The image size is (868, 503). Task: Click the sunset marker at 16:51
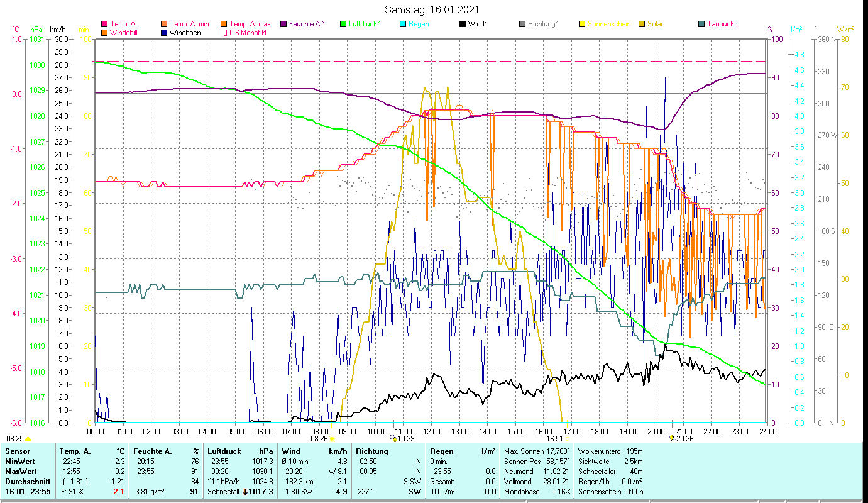click(566, 439)
